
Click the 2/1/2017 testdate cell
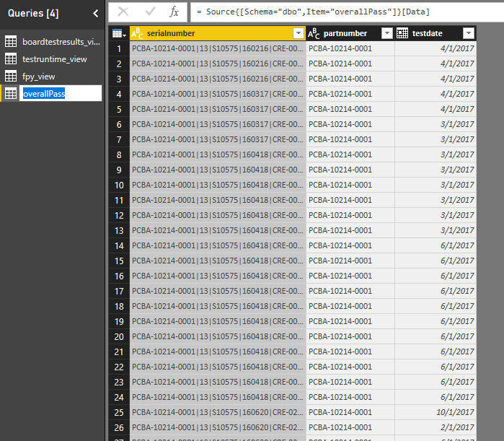[436, 427]
